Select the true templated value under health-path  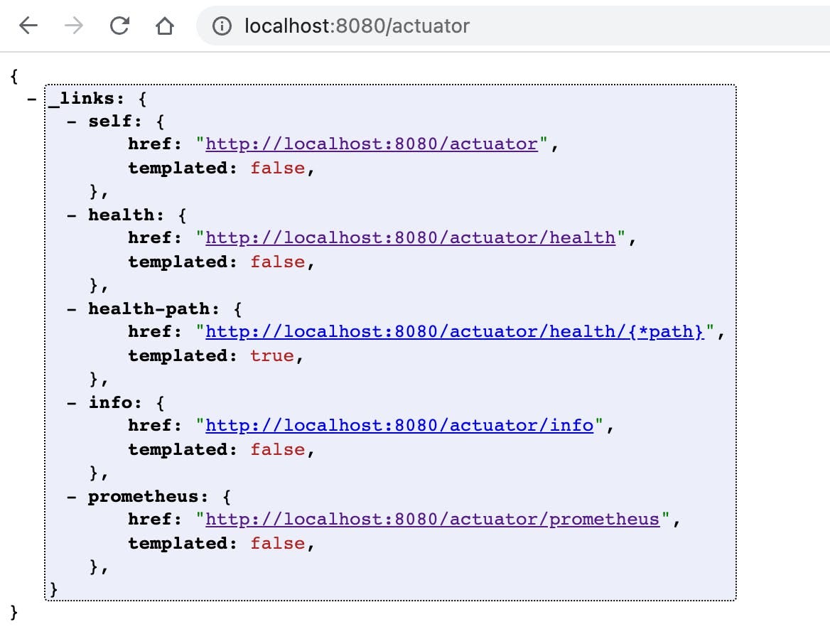(x=272, y=356)
